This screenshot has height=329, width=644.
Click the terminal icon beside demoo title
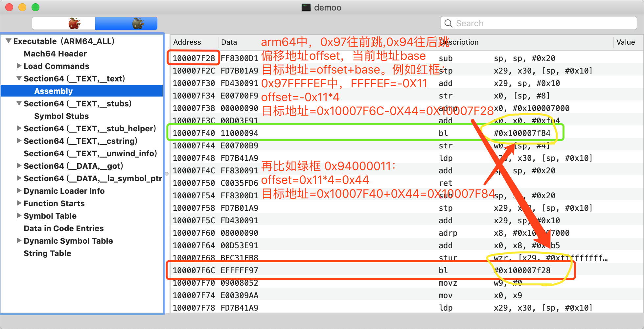pyautogui.click(x=306, y=7)
